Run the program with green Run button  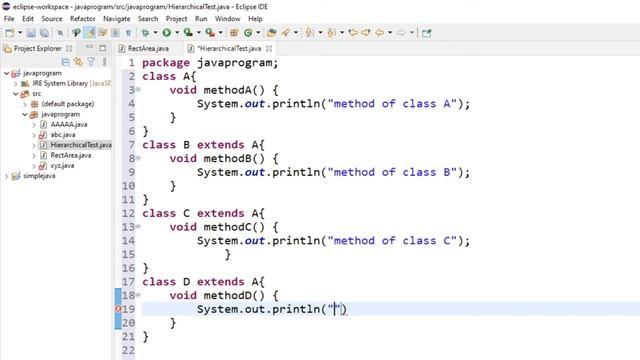tap(167, 33)
